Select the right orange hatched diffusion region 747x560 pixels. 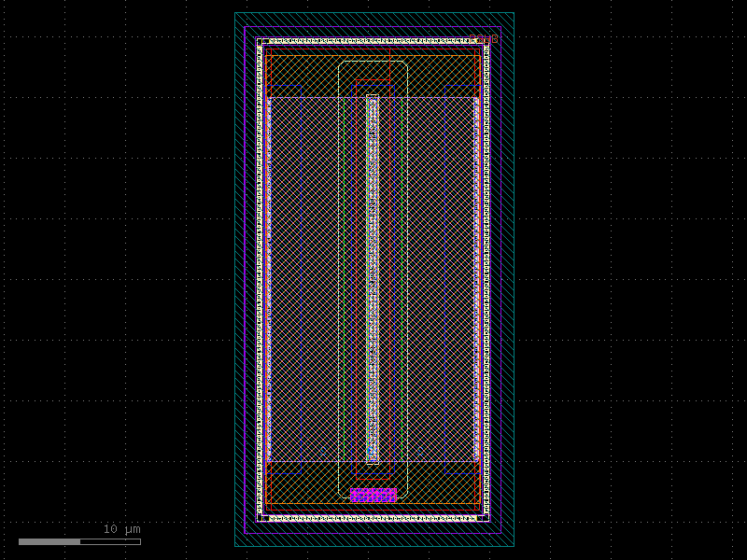[x=439, y=280]
